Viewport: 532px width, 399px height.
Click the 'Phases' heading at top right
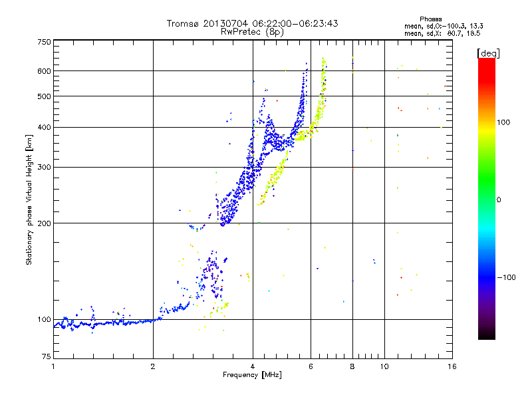430,19
